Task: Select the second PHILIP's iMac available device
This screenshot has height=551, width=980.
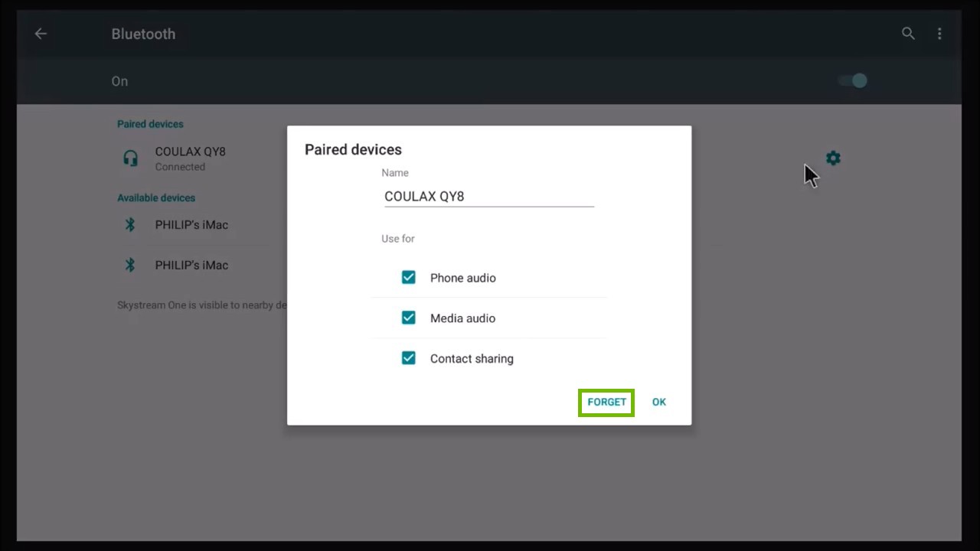Action: [x=191, y=265]
